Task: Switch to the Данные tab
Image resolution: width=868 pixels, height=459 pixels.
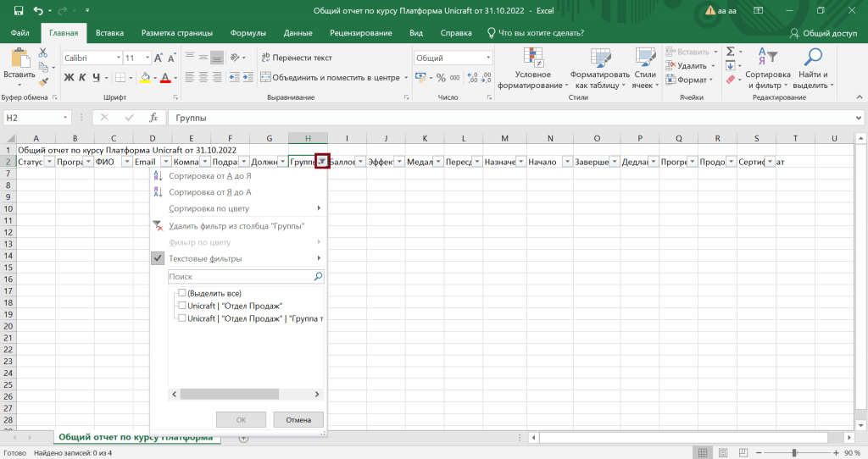Action: coord(298,33)
